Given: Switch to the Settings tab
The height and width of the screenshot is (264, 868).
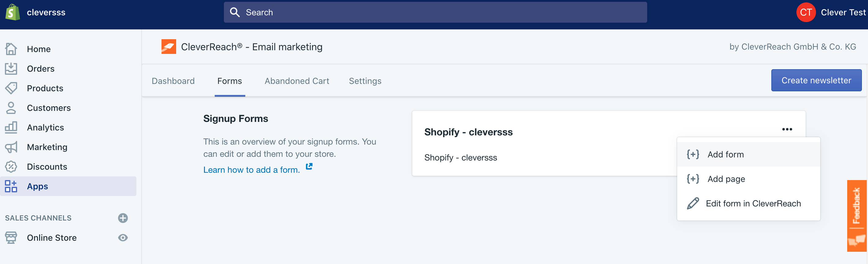Looking at the screenshot, I should 365,81.
